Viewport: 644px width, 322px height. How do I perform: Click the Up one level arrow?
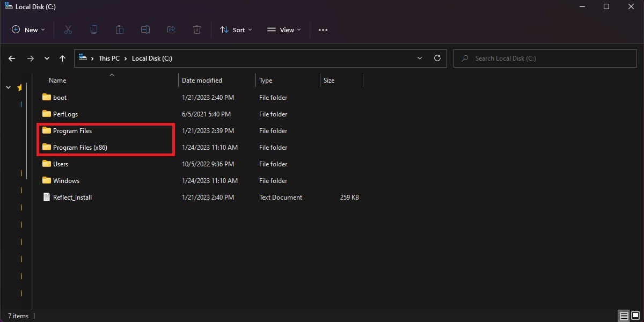pos(62,58)
